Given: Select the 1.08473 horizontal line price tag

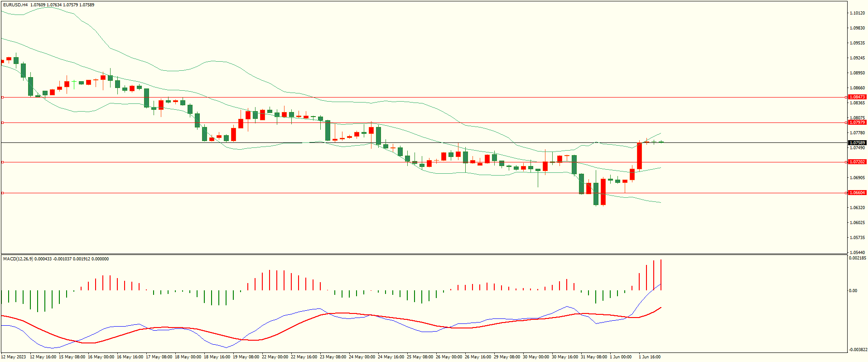Looking at the screenshot, I should coord(857,97).
